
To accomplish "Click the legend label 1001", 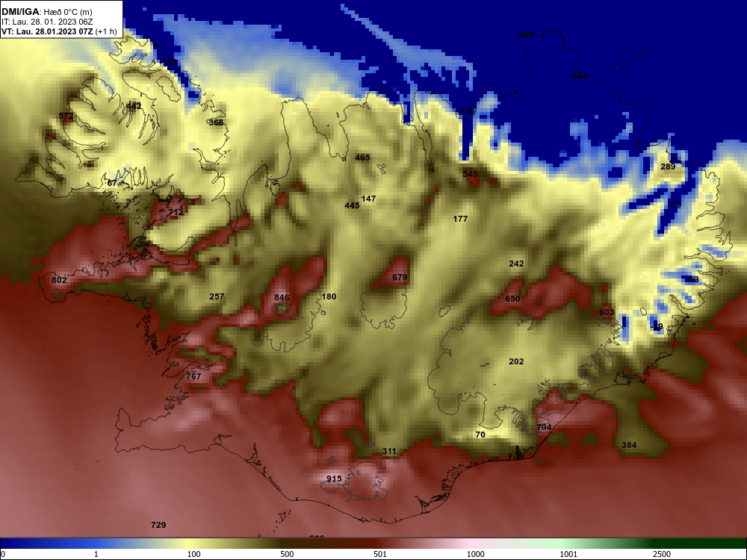I will coord(568,554).
